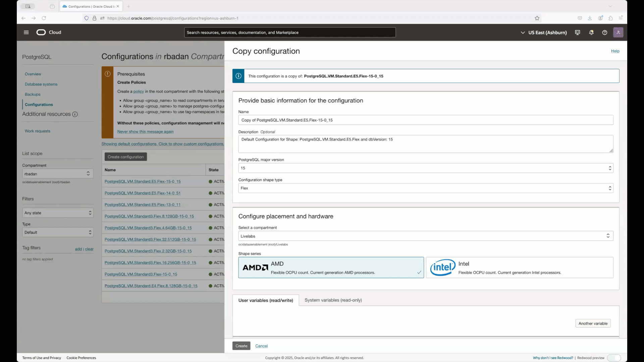Open the user profile avatar menu

tap(619, 32)
